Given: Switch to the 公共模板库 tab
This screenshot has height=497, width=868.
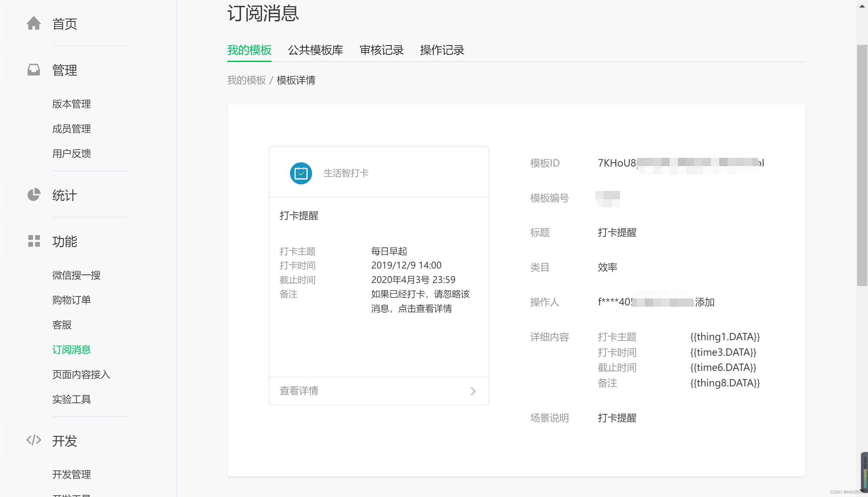Looking at the screenshot, I should [x=316, y=50].
